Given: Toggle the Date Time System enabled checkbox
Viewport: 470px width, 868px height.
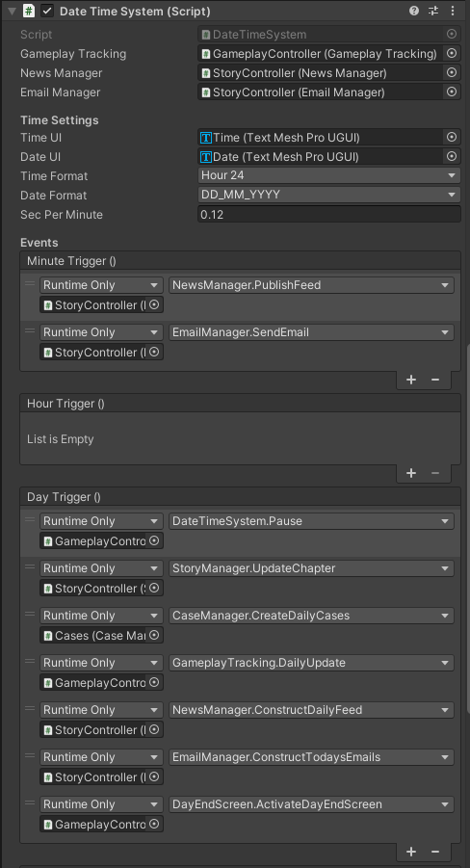Looking at the screenshot, I should pos(47,11).
